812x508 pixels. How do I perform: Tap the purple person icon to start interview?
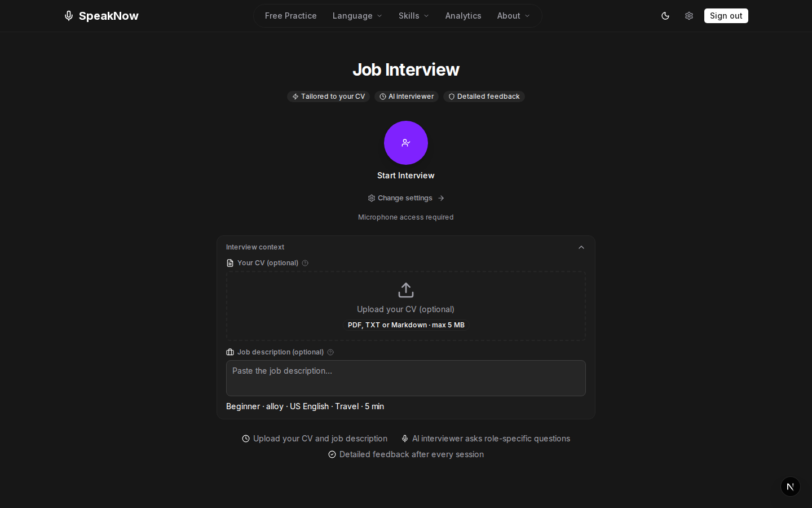pos(406,143)
